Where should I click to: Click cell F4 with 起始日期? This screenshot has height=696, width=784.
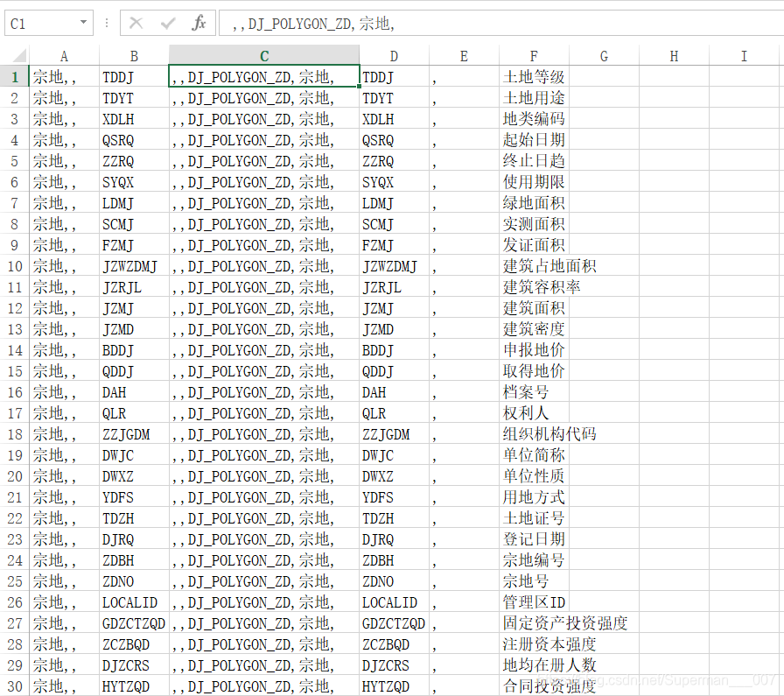click(534, 139)
